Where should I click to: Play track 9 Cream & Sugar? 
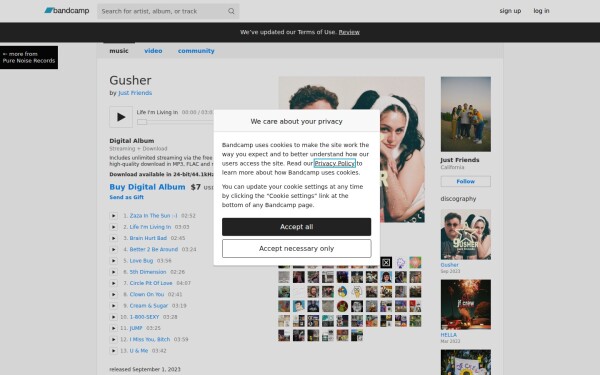pyautogui.click(x=113, y=306)
